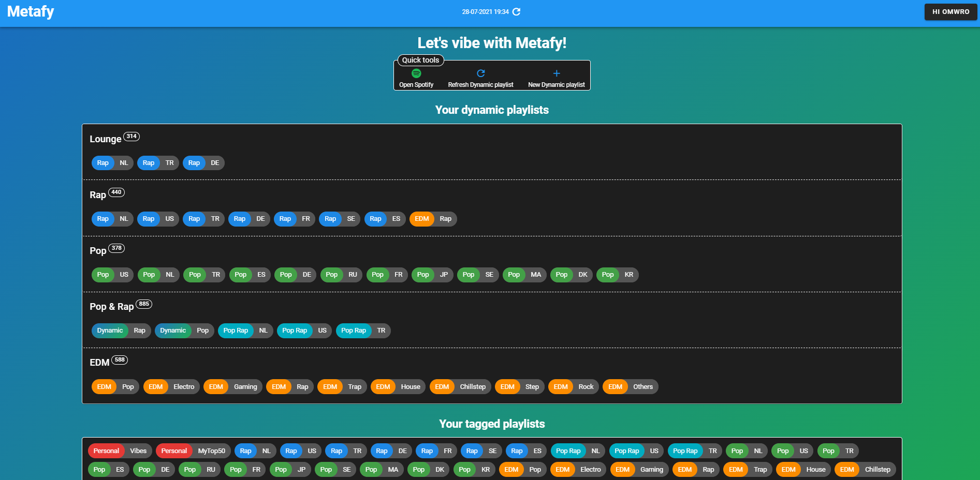Open the Lounge dynamic playlist title
Screen dimensions: 980x480
(x=106, y=139)
